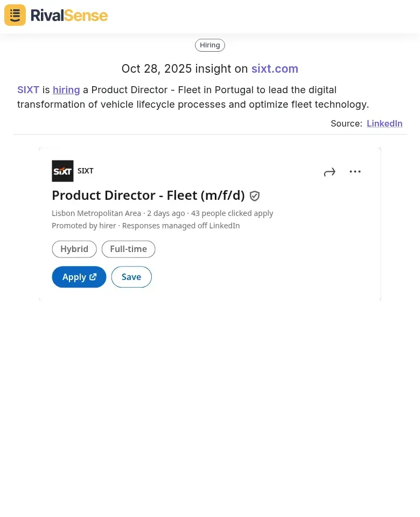
Task: Click the Lisbon Metropolitan Area text
Action: pyautogui.click(x=96, y=213)
